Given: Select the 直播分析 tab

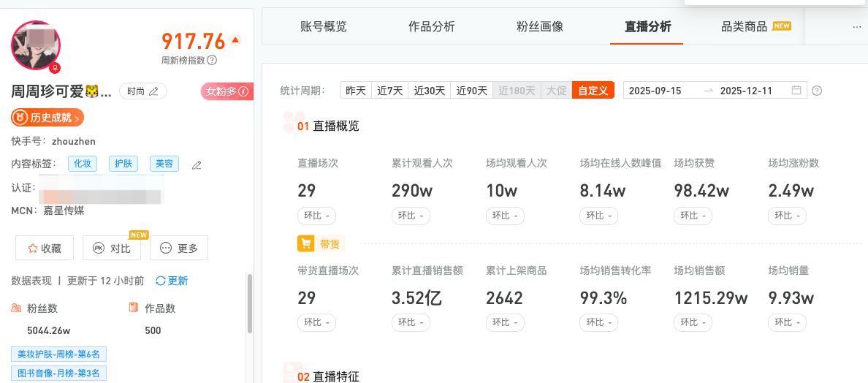Looking at the screenshot, I should 647,26.
